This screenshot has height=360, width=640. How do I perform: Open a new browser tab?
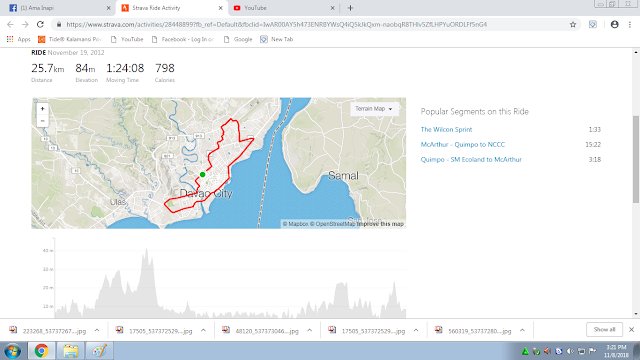[350, 8]
